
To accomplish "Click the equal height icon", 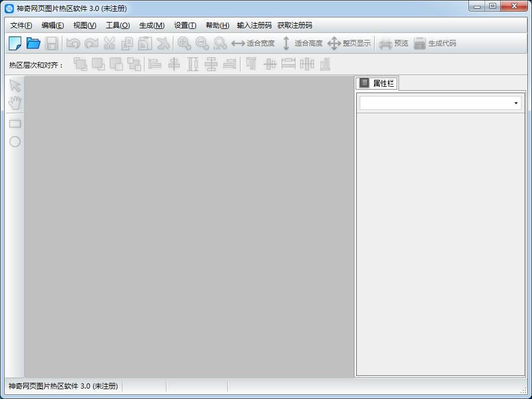I will point(289,64).
